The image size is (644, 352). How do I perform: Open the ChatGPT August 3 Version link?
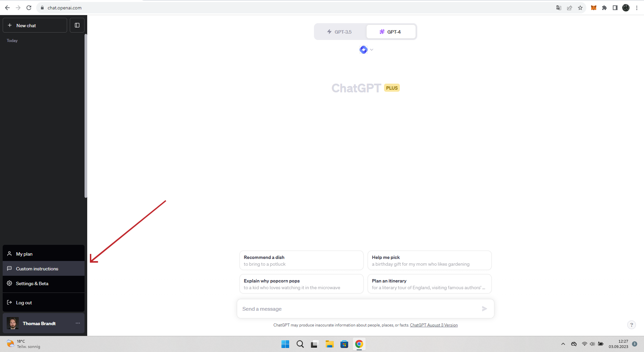click(434, 325)
